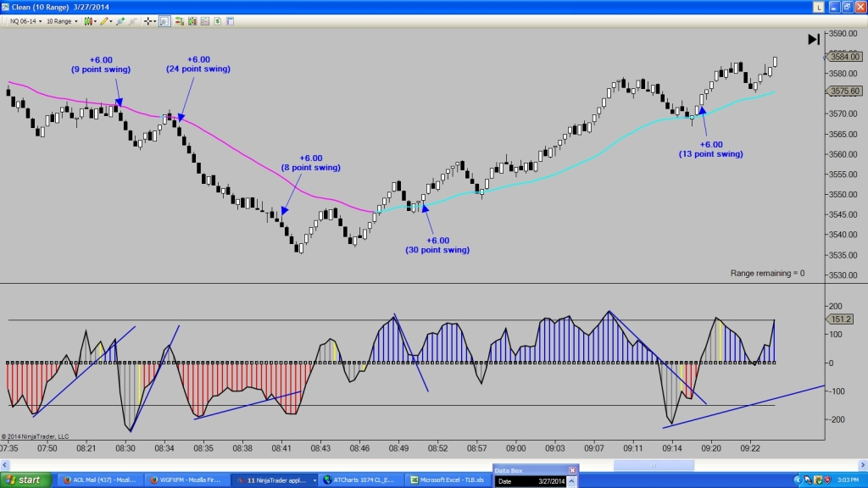868x488 pixels.
Task: Select the crosshair cursor tool
Action: (x=147, y=21)
